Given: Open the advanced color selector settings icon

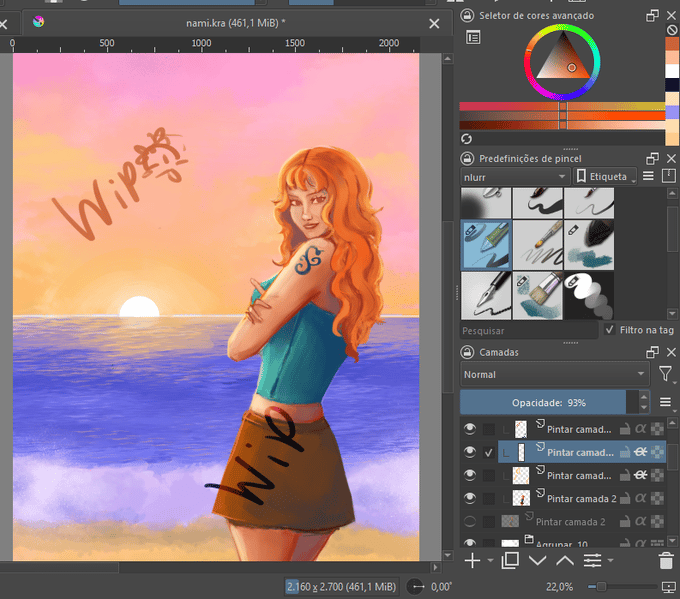Looking at the screenshot, I should (473, 37).
